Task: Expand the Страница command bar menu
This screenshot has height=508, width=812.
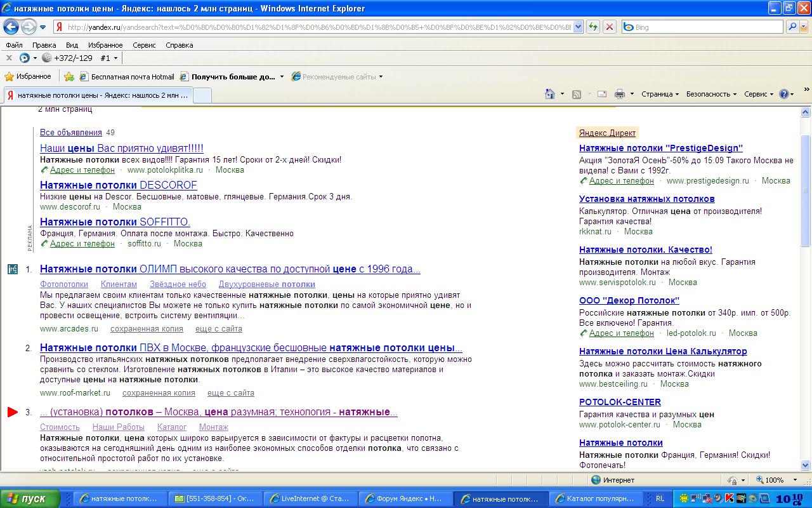Action: 660,94
